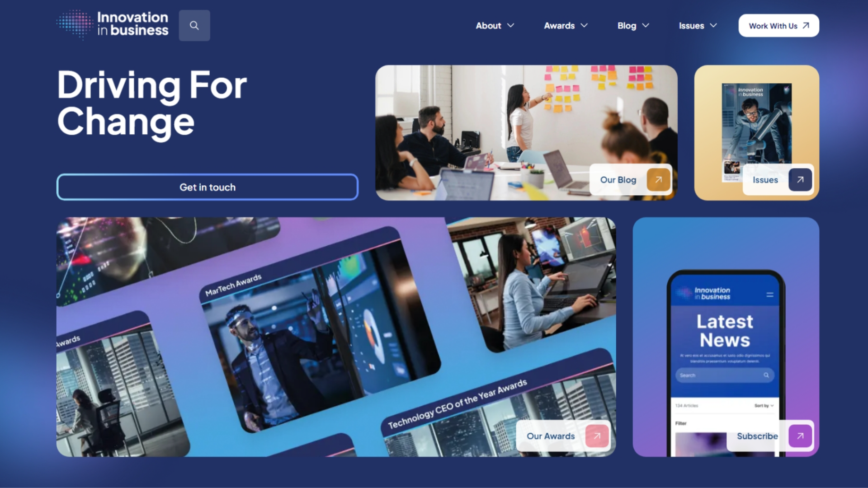Click the search icon in the navbar
This screenshot has height=488, width=868.
click(194, 26)
